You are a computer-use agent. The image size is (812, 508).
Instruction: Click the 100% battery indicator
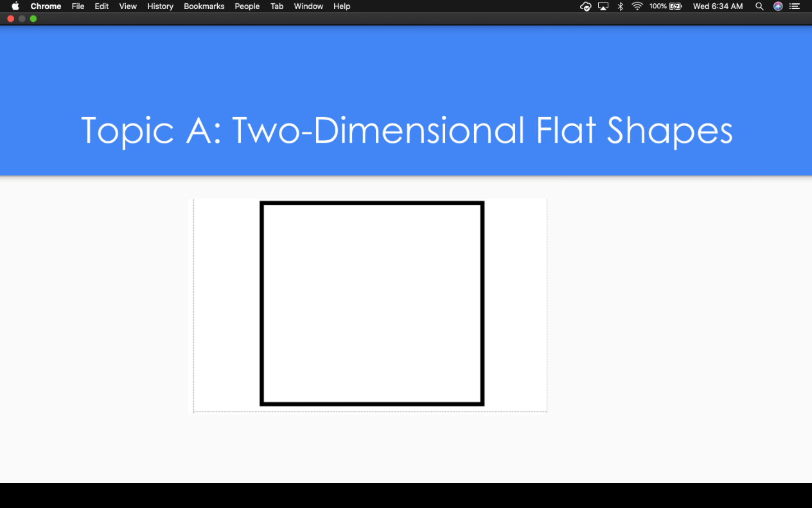666,6
